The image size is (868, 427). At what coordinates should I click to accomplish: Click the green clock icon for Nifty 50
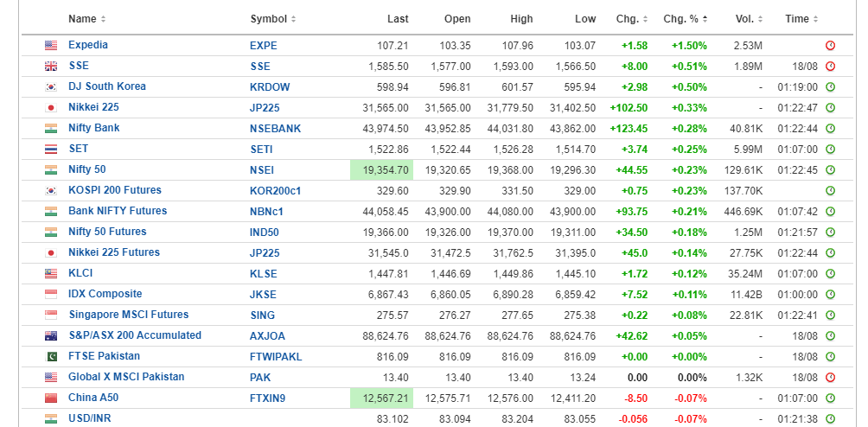pyautogui.click(x=830, y=170)
